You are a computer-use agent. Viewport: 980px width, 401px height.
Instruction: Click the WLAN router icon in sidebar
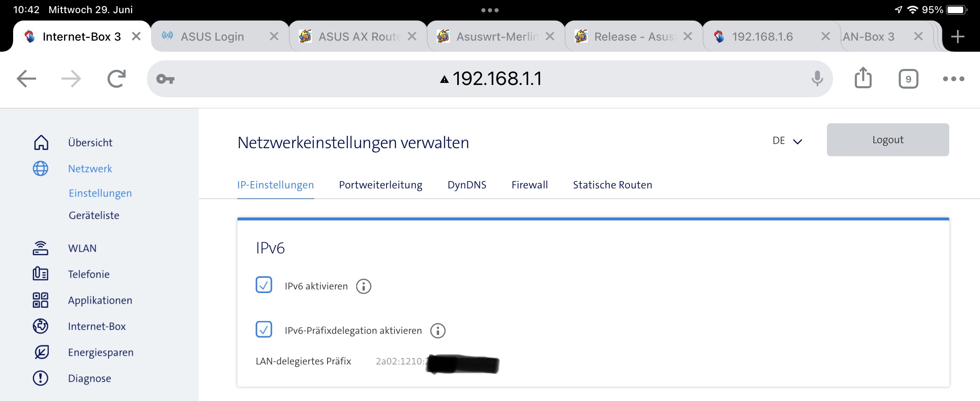(x=41, y=248)
